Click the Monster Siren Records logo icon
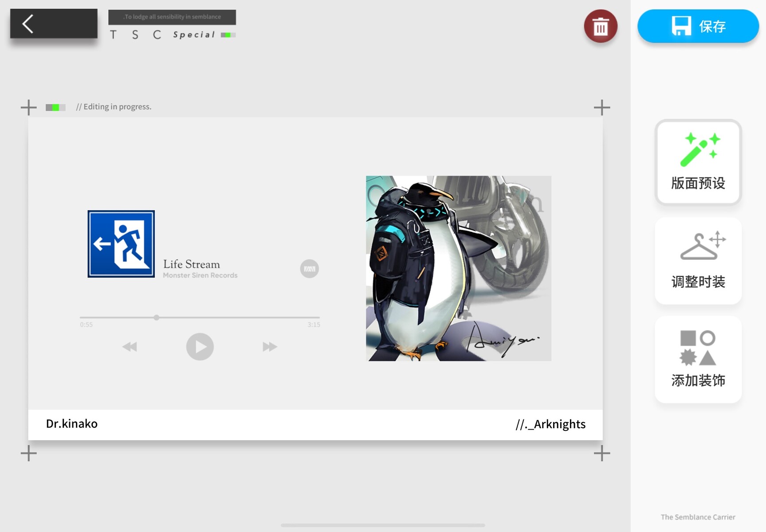The height and width of the screenshot is (532, 766). pyautogui.click(x=309, y=269)
